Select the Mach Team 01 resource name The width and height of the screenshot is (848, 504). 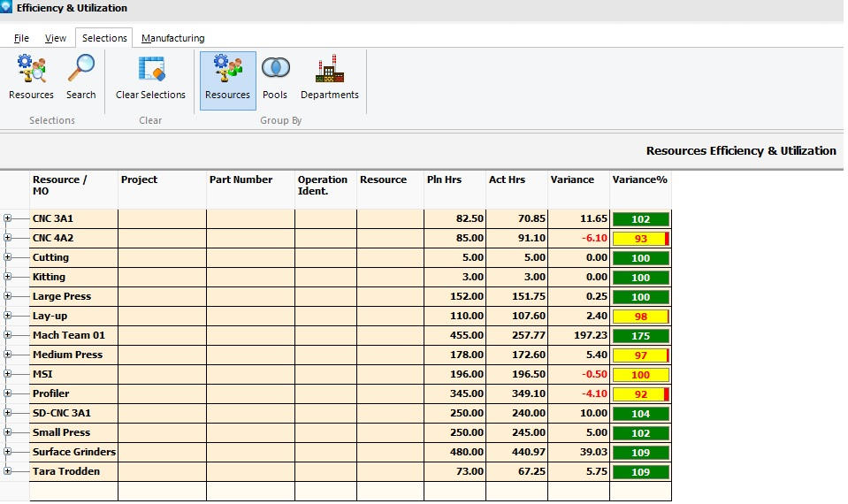pyautogui.click(x=69, y=335)
